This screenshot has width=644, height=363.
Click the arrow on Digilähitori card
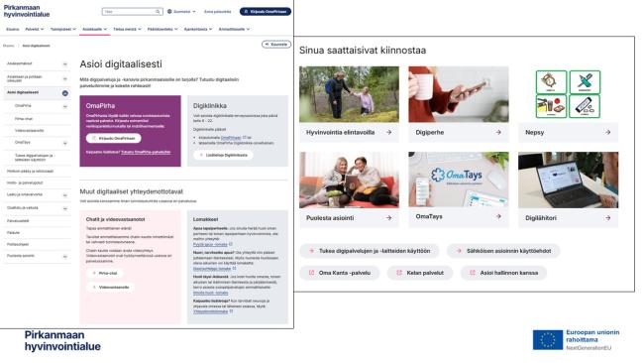(608, 218)
